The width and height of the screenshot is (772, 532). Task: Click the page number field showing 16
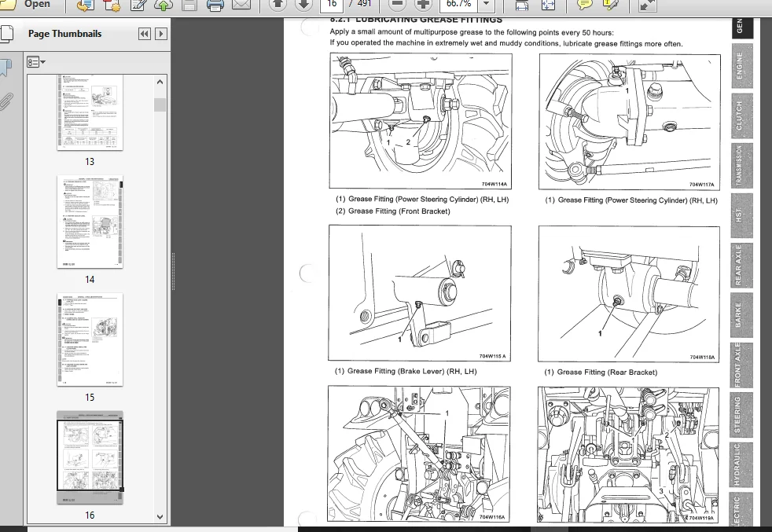[x=331, y=5]
